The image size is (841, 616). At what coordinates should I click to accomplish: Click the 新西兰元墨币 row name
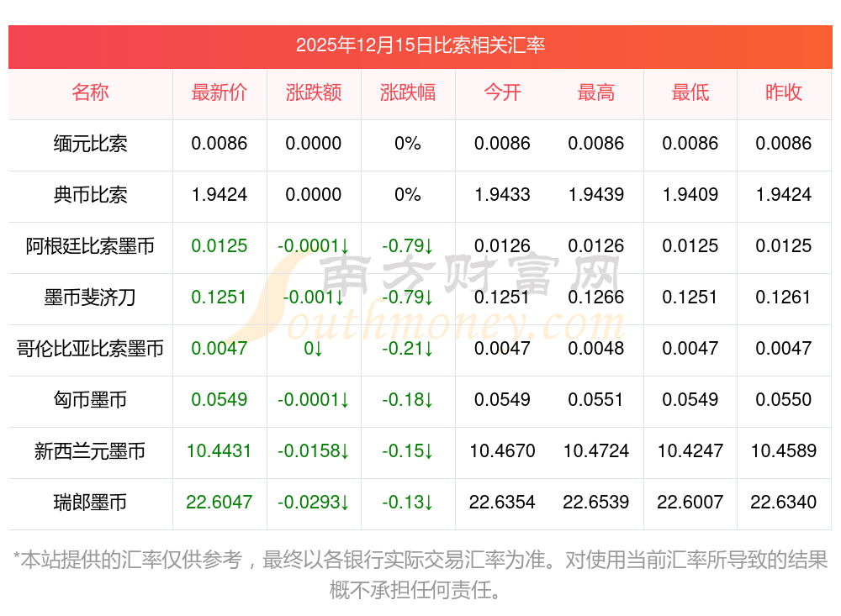(90, 451)
